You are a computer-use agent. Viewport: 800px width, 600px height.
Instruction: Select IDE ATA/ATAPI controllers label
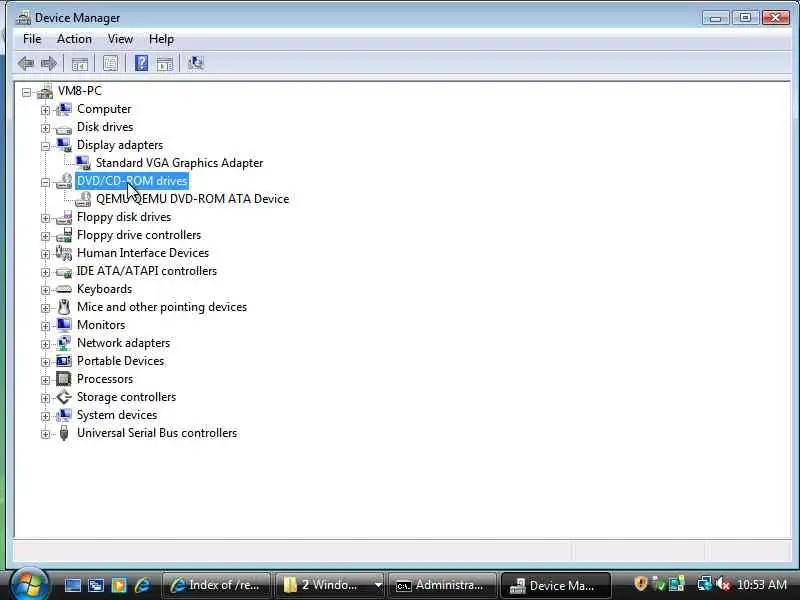(147, 271)
